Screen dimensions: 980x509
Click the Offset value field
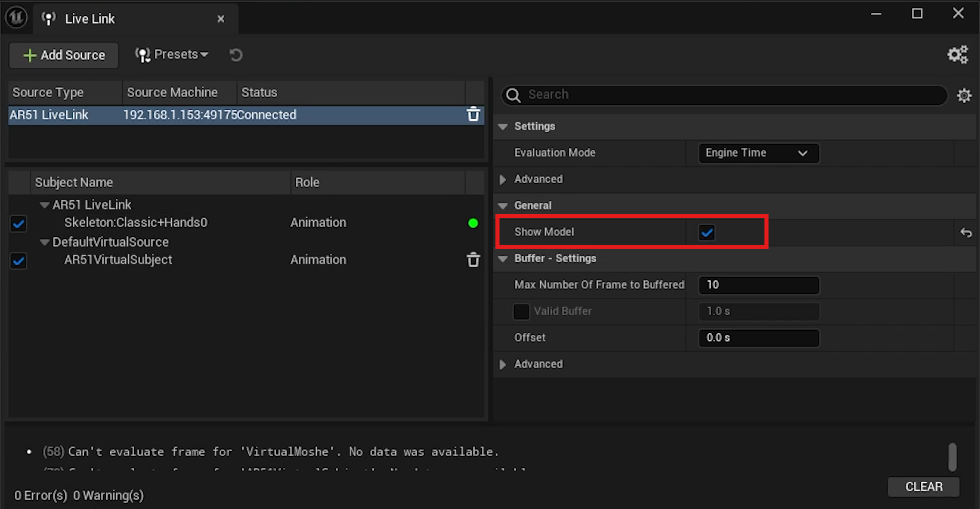(x=758, y=338)
